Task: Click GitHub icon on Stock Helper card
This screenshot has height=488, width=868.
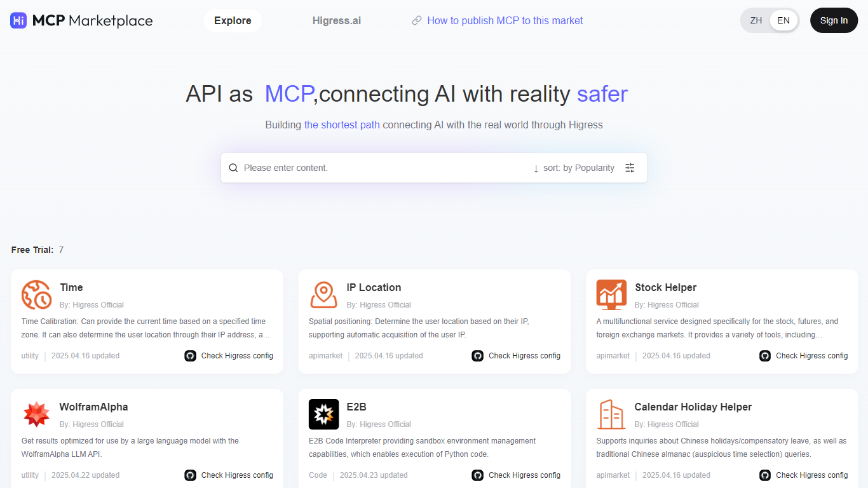Action: tap(765, 356)
